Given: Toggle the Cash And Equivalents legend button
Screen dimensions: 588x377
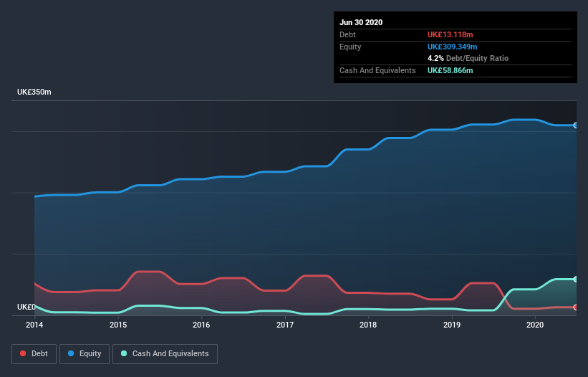Looking at the screenshot, I should click(x=165, y=354).
